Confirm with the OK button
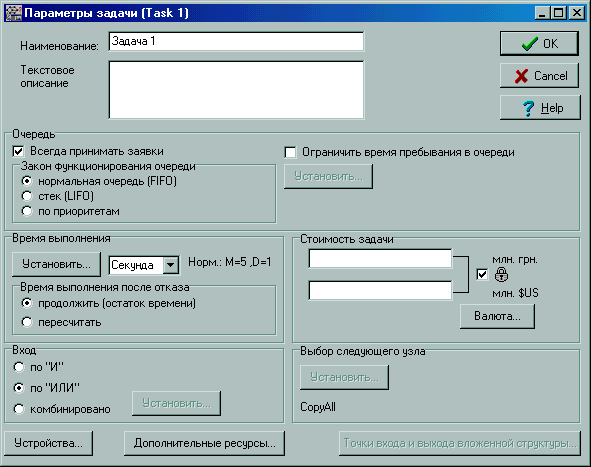 [x=539, y=44]
